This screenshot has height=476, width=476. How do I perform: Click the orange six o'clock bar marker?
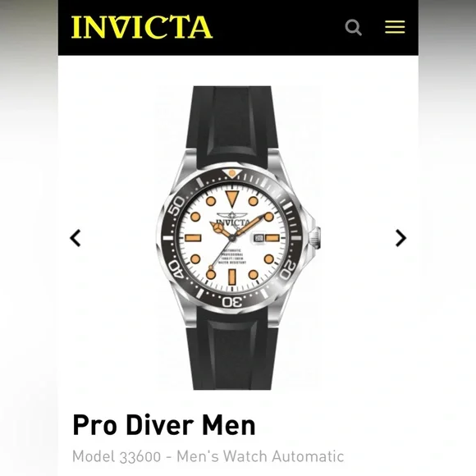[x=232, y=277]
